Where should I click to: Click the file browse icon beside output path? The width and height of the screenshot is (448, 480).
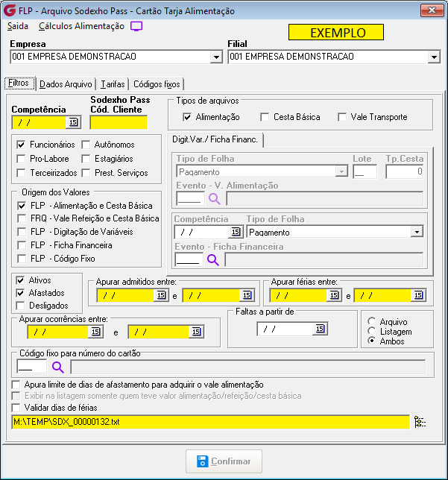pyautogui.click(x=420, y=422)
